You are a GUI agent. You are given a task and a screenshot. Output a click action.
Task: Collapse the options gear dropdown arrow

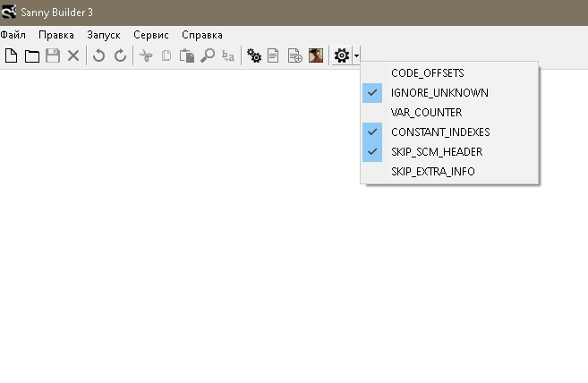coord(357,56)
